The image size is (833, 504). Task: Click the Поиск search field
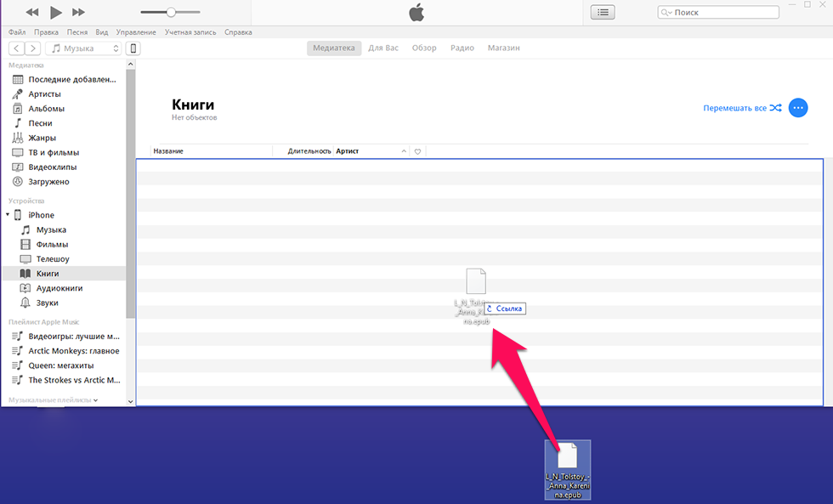coord(718,12)
